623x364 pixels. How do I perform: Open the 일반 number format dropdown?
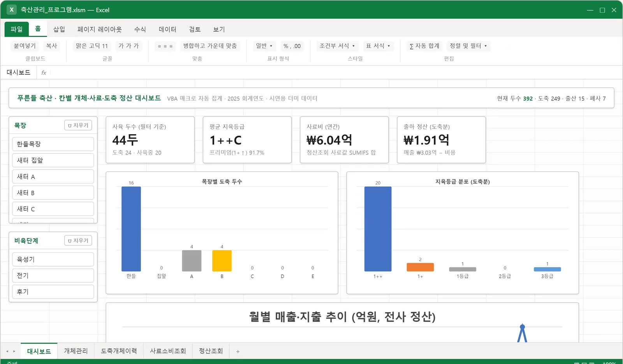(264, 46)
